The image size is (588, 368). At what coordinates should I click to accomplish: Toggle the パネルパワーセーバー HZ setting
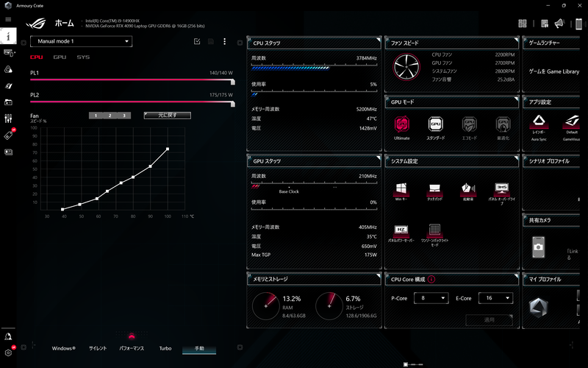tap(401, 230)
